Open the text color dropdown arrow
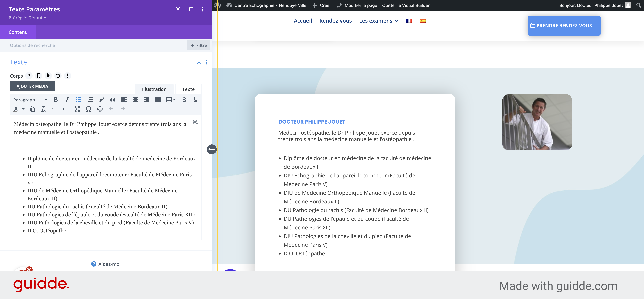 click(x=23, y=109)
